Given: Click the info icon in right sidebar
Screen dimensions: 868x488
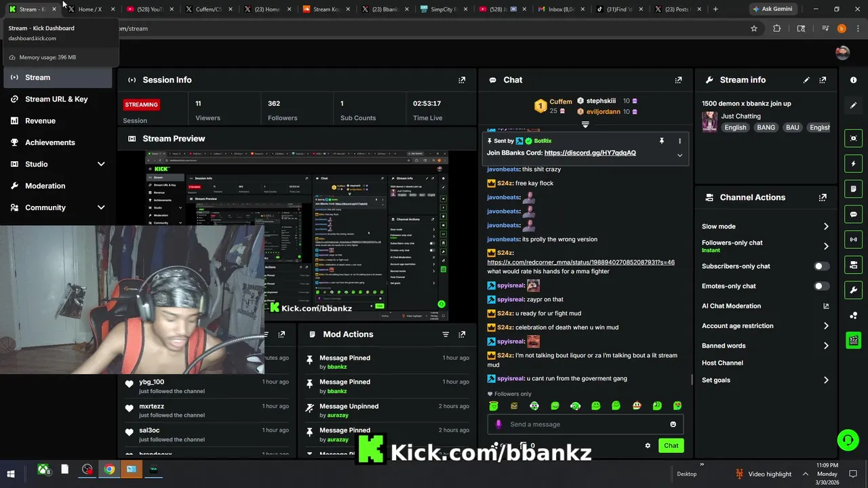Looking at the screenshot, I should [x=853, y=80].
